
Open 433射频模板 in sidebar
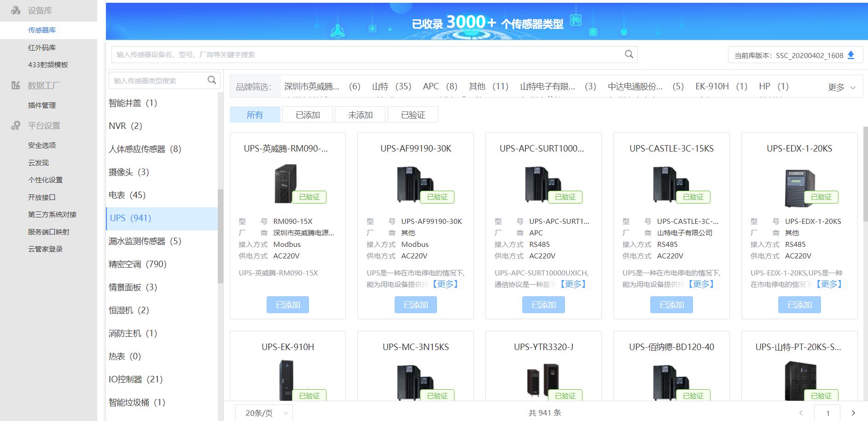pos(48,65)
